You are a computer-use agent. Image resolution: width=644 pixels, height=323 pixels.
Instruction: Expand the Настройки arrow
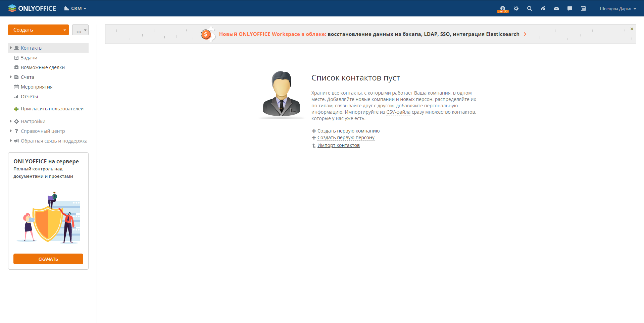11,121
